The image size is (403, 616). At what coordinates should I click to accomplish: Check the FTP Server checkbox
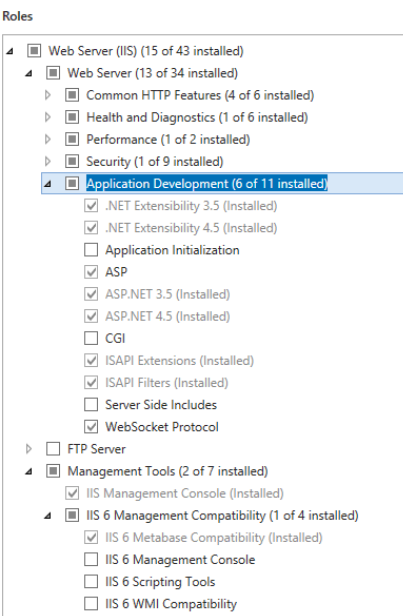pyautogui.click(x=53, y=449)
